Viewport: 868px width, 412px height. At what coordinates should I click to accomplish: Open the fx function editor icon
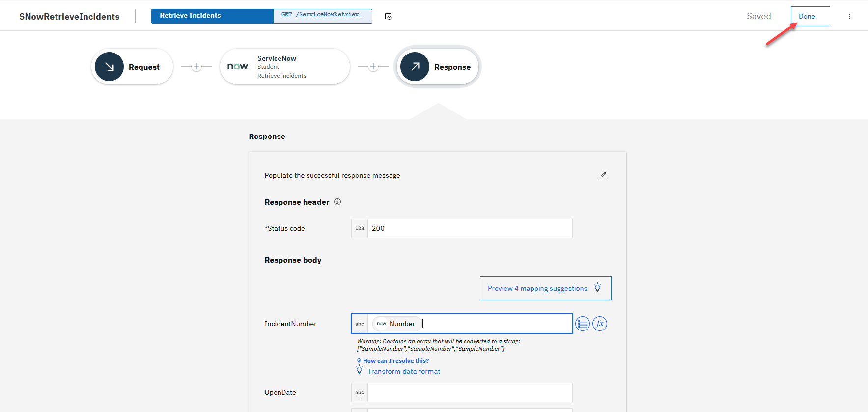[x=600, y=324]
